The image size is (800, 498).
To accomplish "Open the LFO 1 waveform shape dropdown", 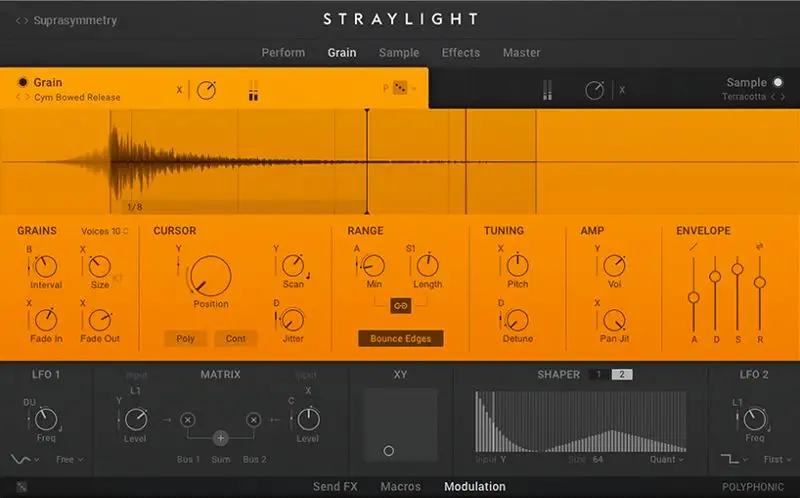I will [x=24, y=459].
